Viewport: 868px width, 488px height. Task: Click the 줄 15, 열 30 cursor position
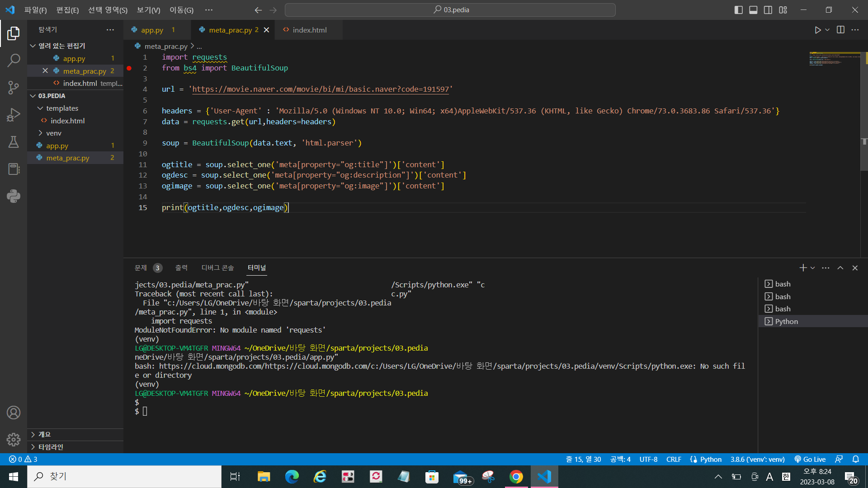(x=583, y=459)
